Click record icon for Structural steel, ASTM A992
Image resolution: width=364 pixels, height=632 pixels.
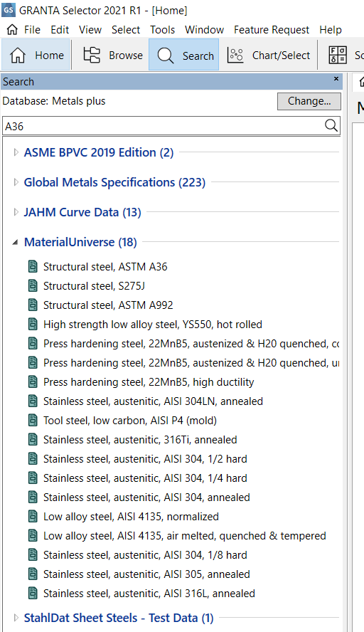coord(33,305)
